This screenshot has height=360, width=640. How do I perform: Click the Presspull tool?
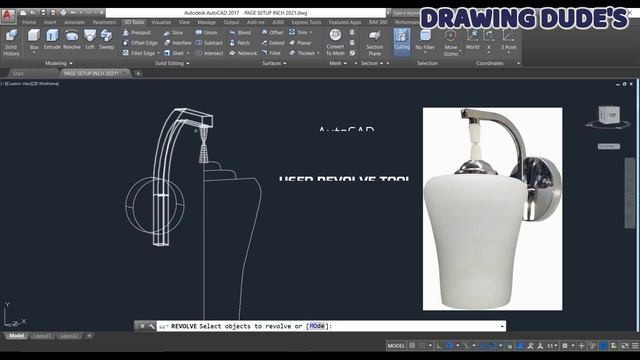(137, 32)
